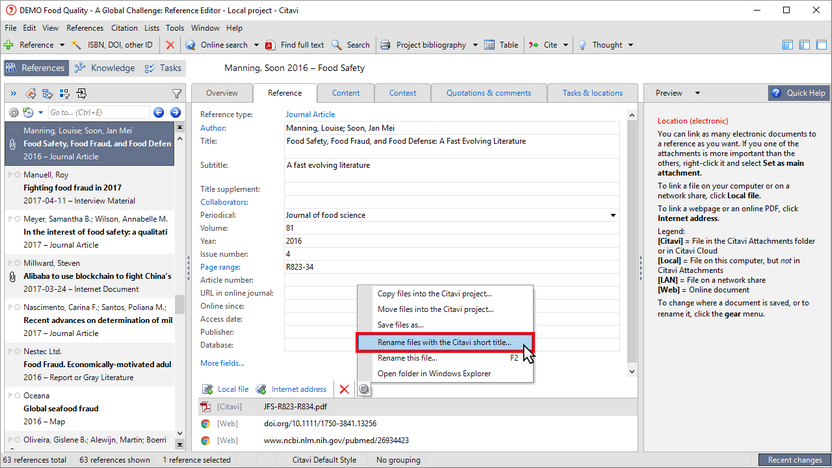Click the green plus Reference icon
The height and width of the screenshot is (468, 832).
click(x=9, y=45)
